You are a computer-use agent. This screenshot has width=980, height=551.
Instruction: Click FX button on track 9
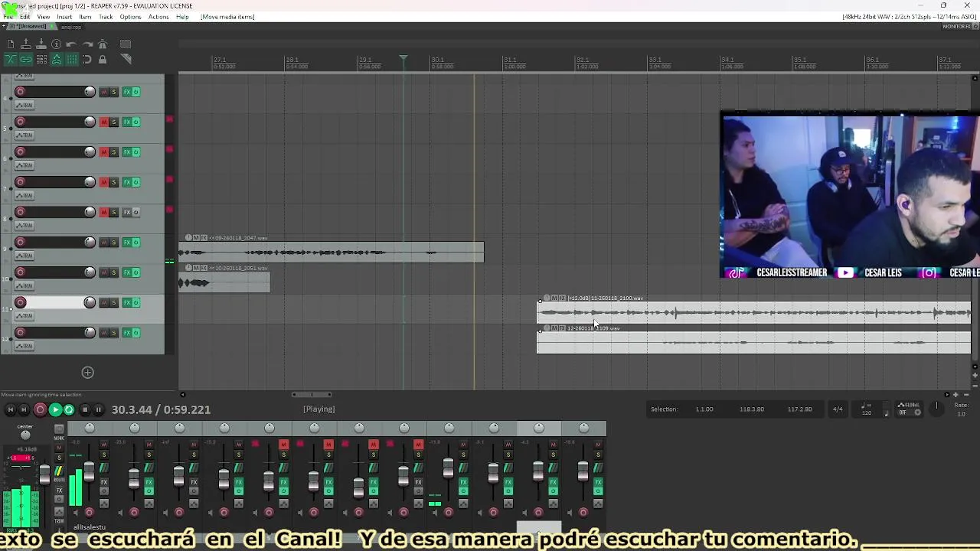(x=127, y=243)
